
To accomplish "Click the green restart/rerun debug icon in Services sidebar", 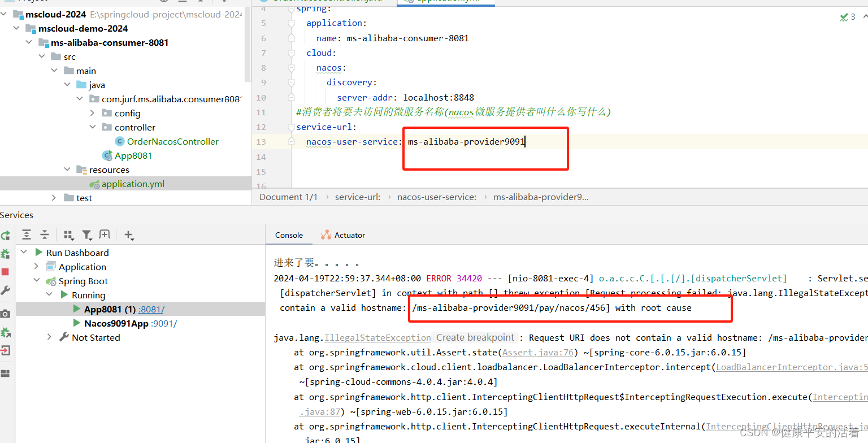I will point(6,253).
